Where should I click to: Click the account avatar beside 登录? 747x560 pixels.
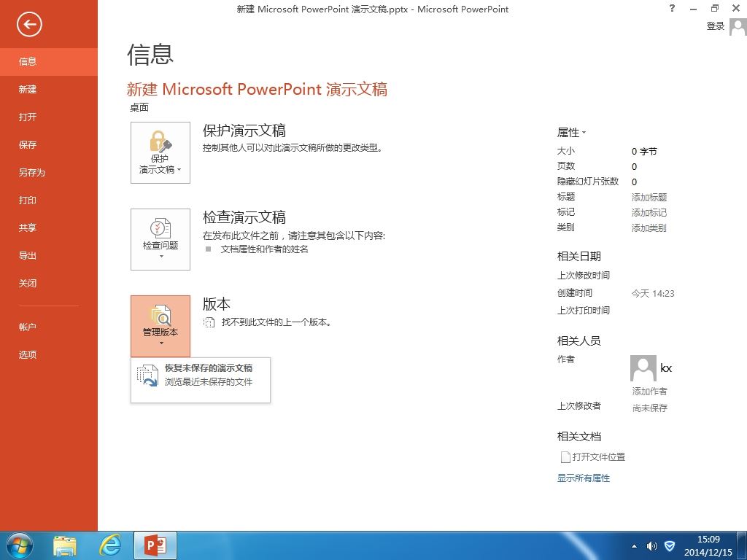[738, 26]
